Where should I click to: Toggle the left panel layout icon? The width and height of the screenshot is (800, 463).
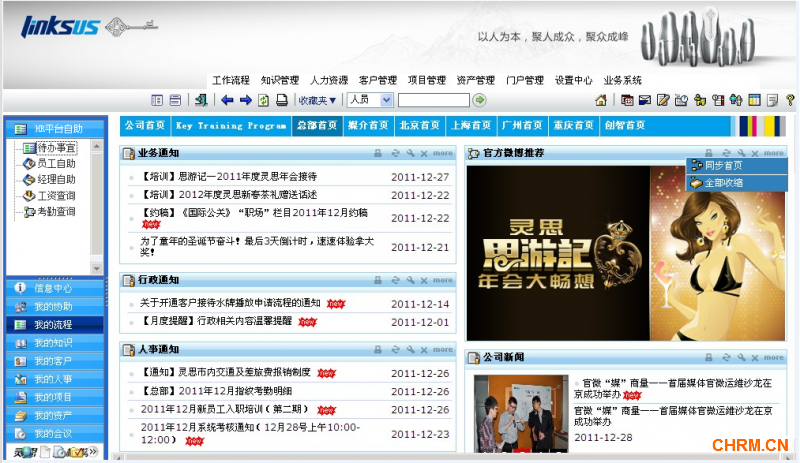tap(157, 100)
